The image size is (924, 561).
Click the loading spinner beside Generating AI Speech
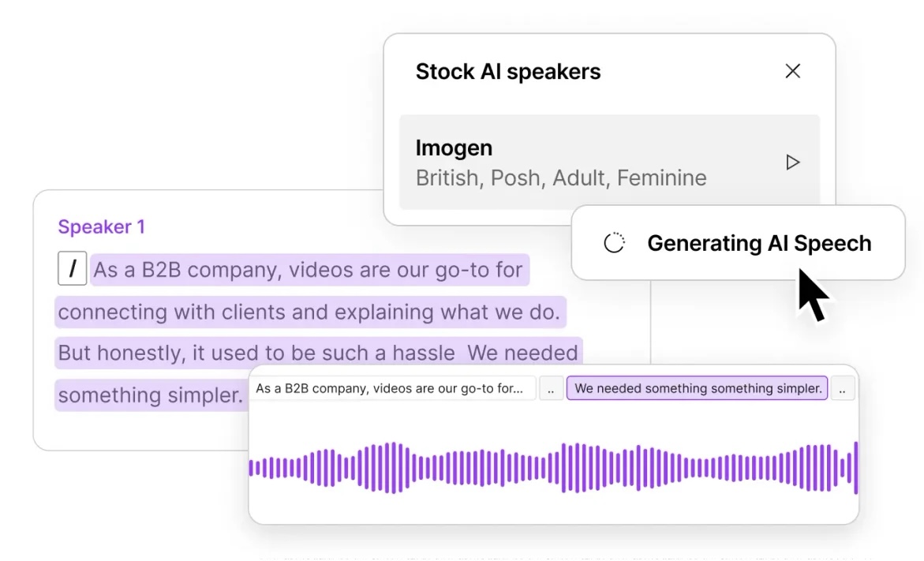(x=616, y=242)
